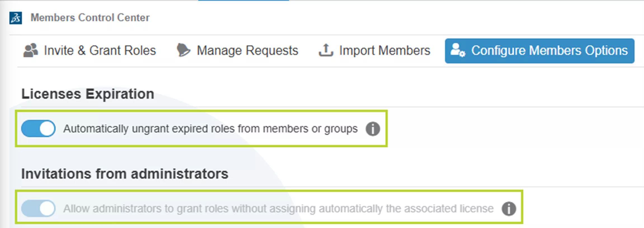
Task: Click the 'Automatically ungrant expired roles' label text
Action: tap(210, 129)
